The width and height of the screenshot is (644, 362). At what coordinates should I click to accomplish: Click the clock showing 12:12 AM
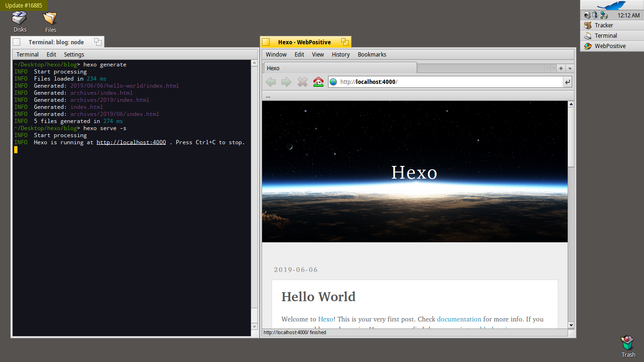628,16
